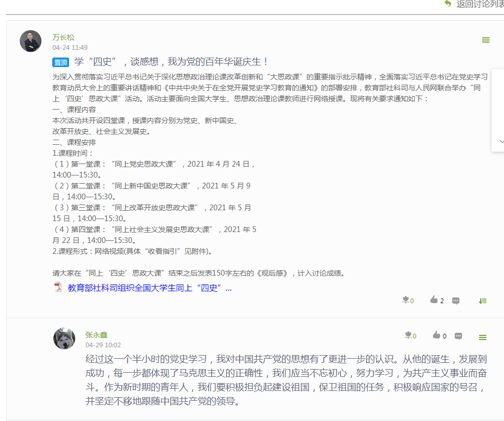Click the blue 置顶 pinned badge

point(61,62)
